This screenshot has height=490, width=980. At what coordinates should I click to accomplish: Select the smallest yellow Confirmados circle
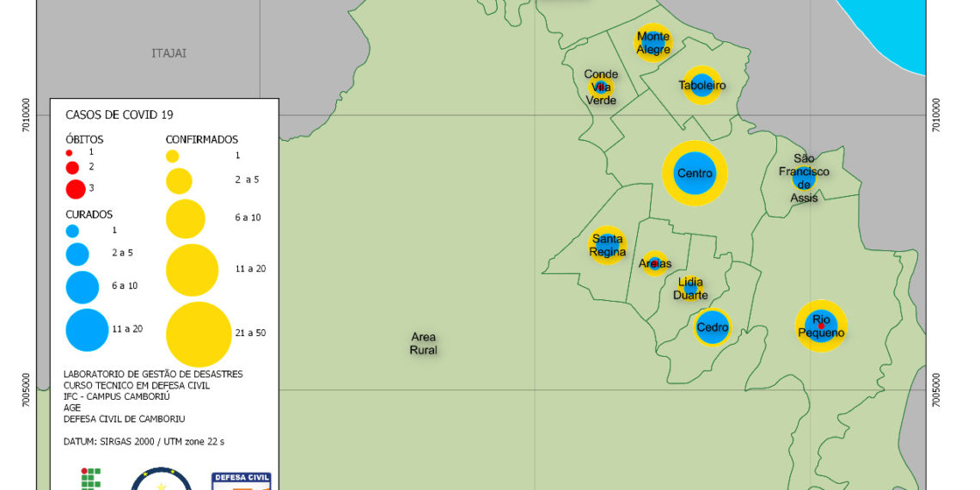pyautogui.click(x=173, y=156)
